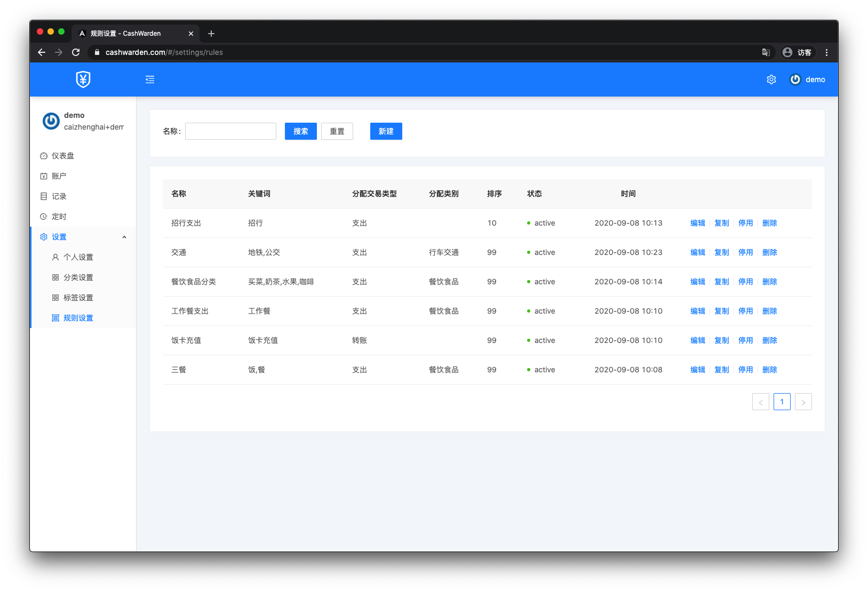
Task: Open the browser three-dot menu
Action: [826, 52]
